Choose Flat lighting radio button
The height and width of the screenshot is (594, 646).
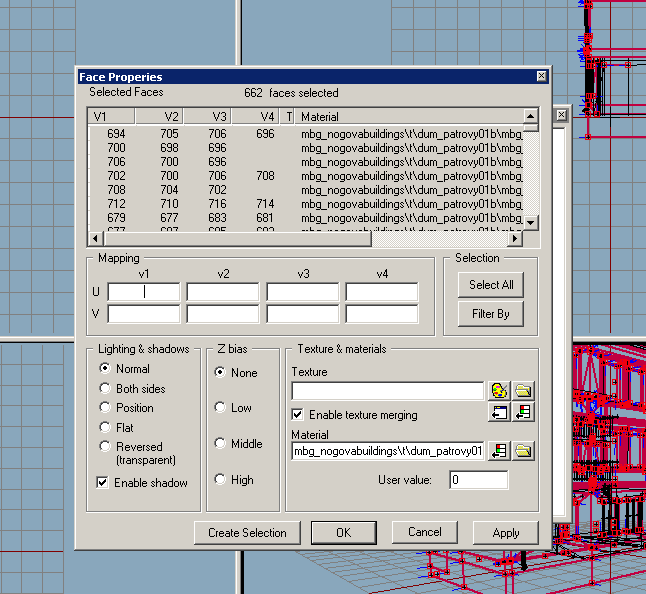106,427
